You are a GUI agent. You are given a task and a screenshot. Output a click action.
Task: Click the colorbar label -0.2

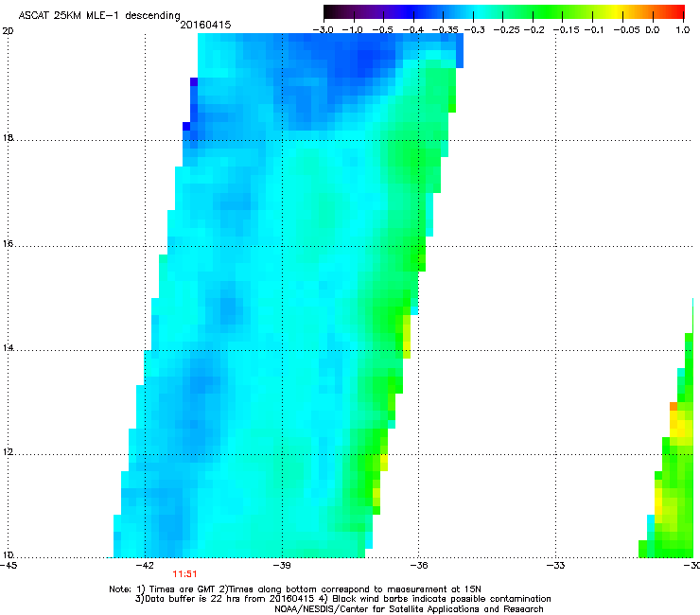(534, 30)
